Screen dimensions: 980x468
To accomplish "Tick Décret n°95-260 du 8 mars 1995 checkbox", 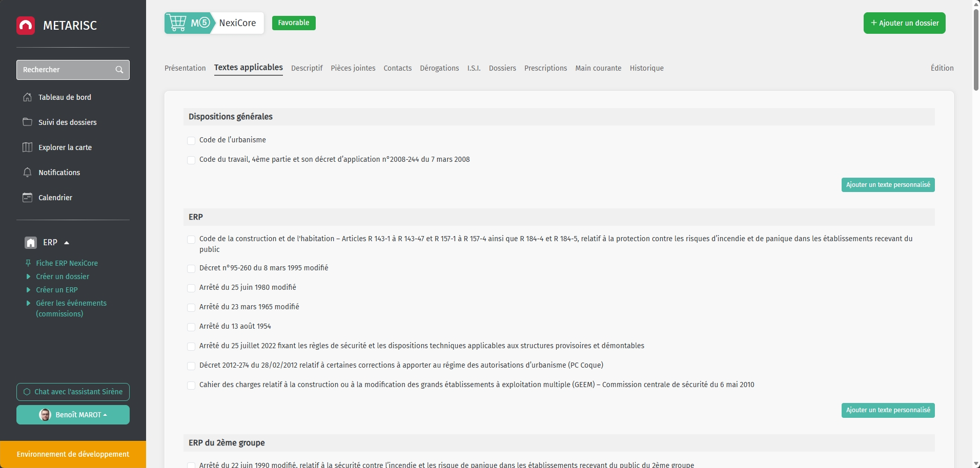I will click(191, 268).
